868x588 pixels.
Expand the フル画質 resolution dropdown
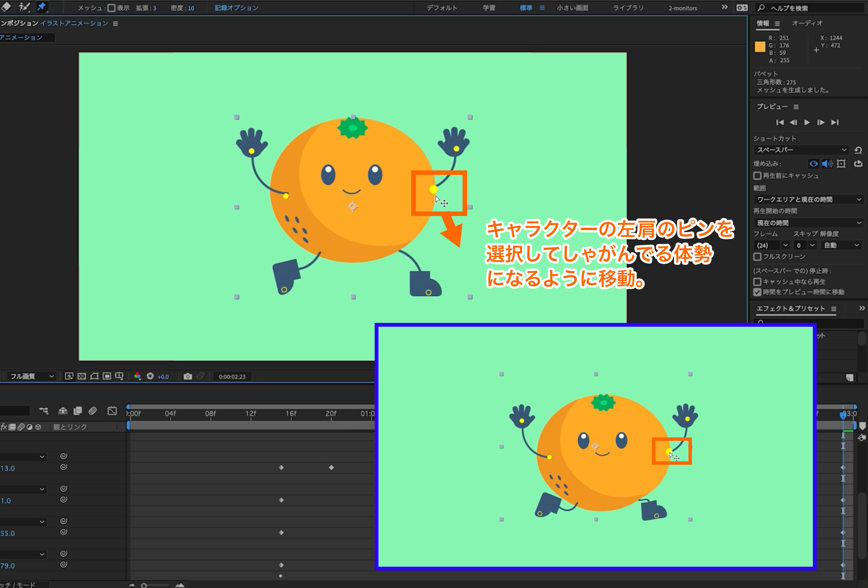click(32, 376)
